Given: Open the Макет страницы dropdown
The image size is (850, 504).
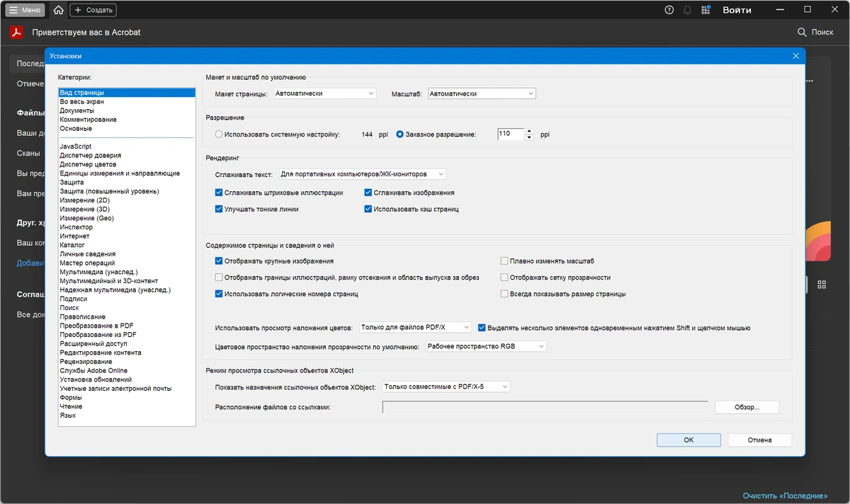Looking at the screenshot, I should pos(324,93).
